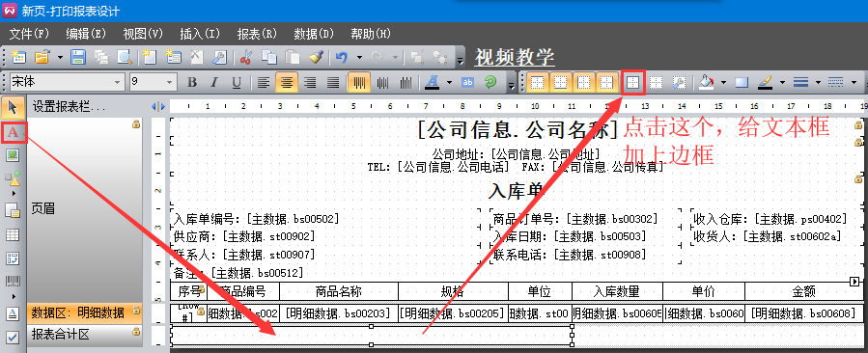Open the 视频教学 link
Viewport: 868px width, 353px height.
pyautogui.click(x=515, y=57)
